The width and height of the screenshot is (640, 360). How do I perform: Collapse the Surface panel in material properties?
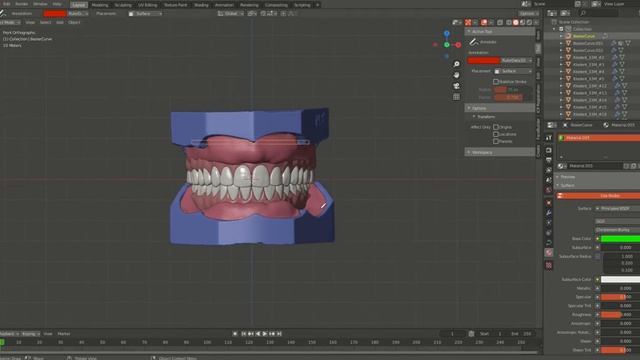[x=558, y=185]
